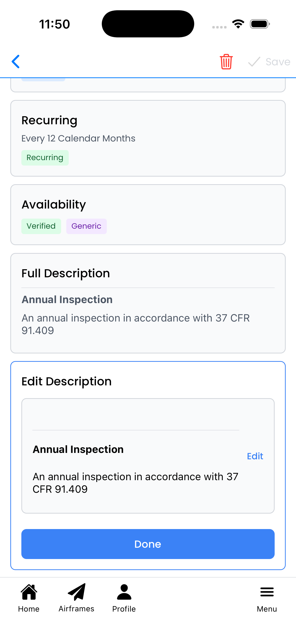Open the hamburger Menu icon
Screen dimensions: 296x644
coord(267,592)
